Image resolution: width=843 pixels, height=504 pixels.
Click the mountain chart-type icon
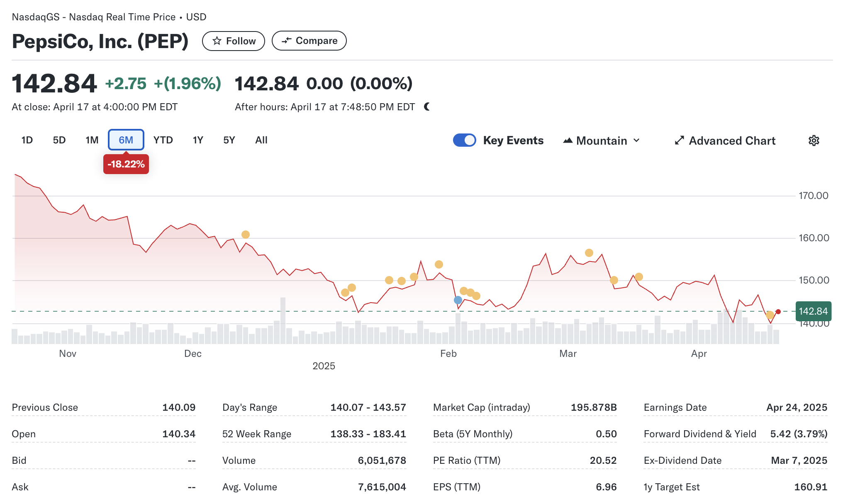(568, 141)
